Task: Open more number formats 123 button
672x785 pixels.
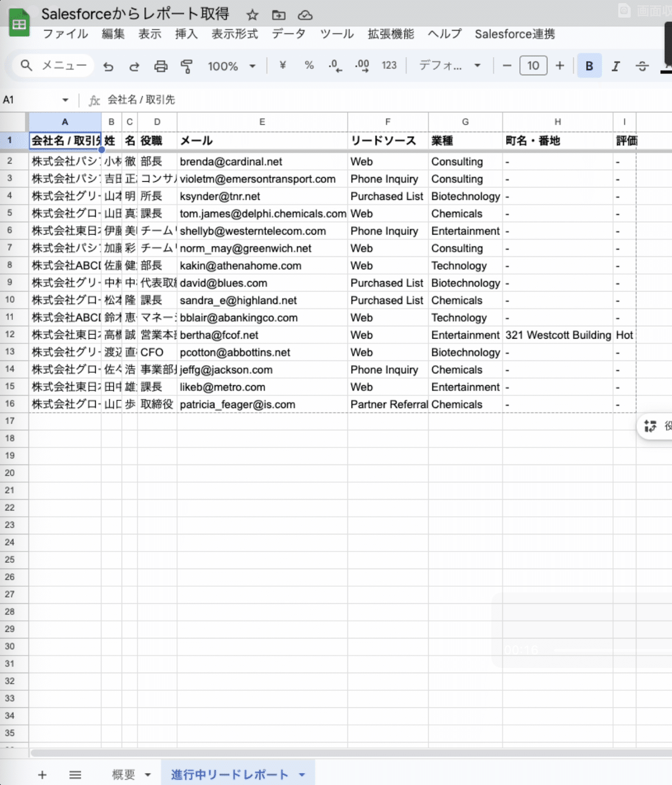Action: 389,66
